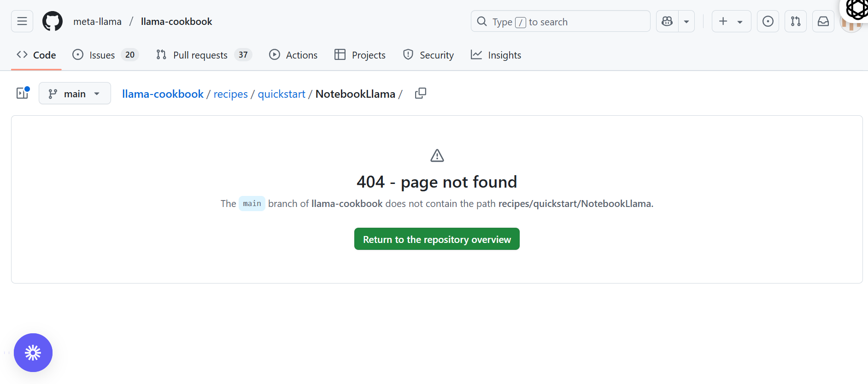Open the hamburger navigation menu
Viewport: 868px width, 384px height.
point(22,21)
